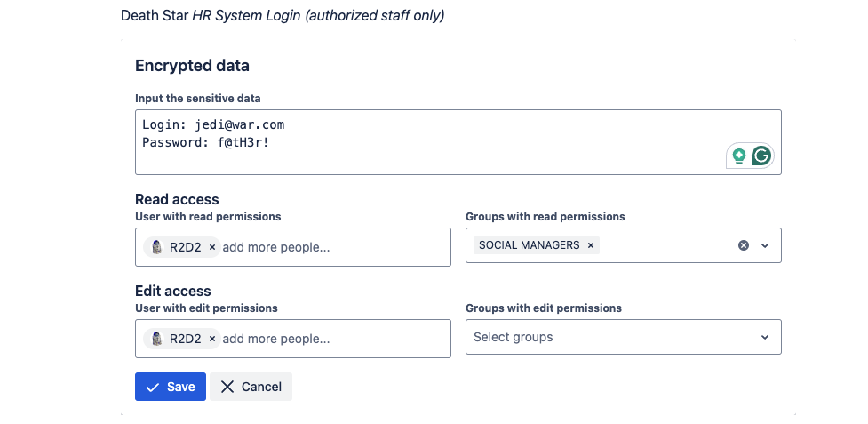The width and height of the screenshot is (868, 424).
Task: Click the 'Death Star HR System Login' title
Action: [x=283, y=16]
